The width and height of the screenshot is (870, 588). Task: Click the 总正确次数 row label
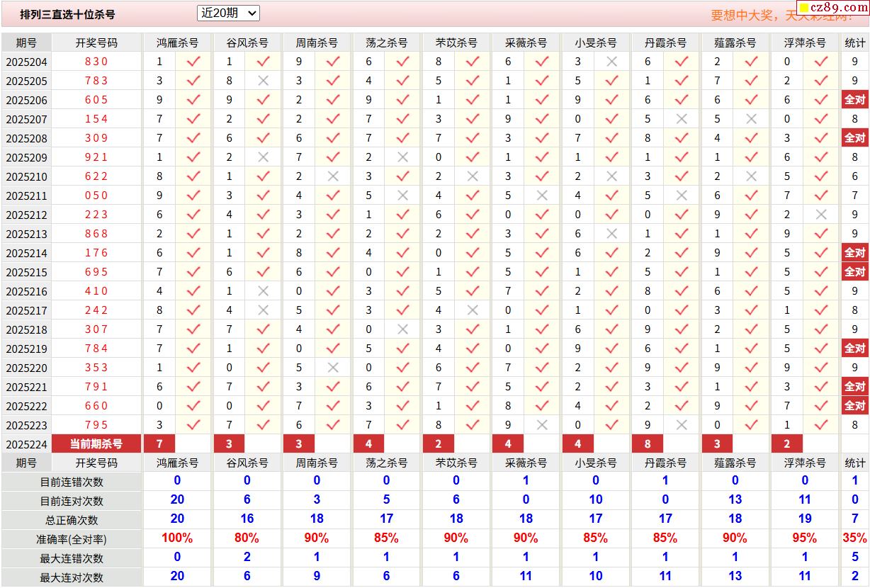tap(72, 520)
